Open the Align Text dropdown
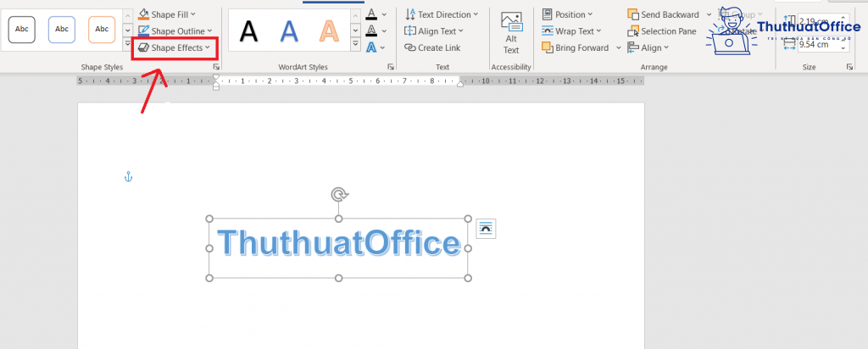The width and height of the screenshot is (868, 349). point(434,31)
